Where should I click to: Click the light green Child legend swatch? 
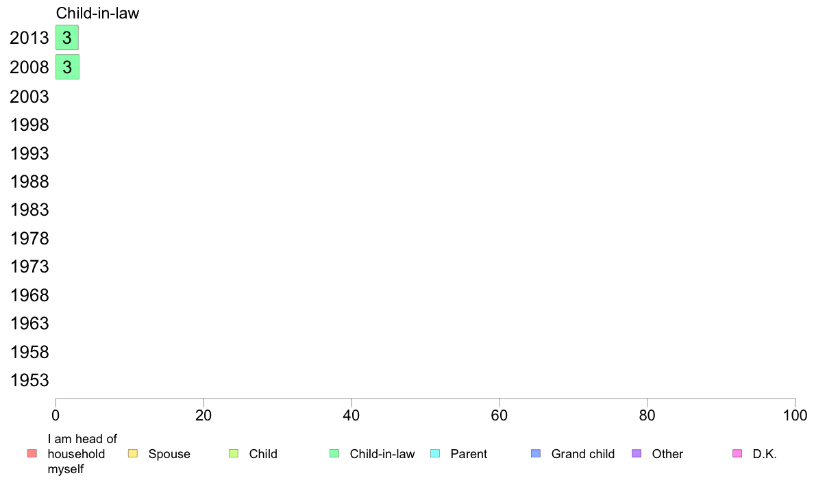coord(234,453)
